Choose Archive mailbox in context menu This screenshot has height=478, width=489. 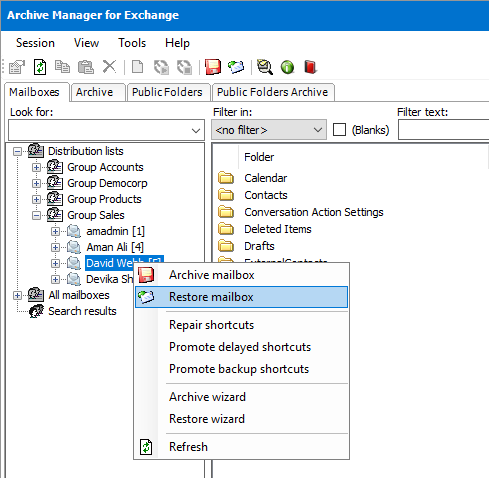click(x=242, y=275)
